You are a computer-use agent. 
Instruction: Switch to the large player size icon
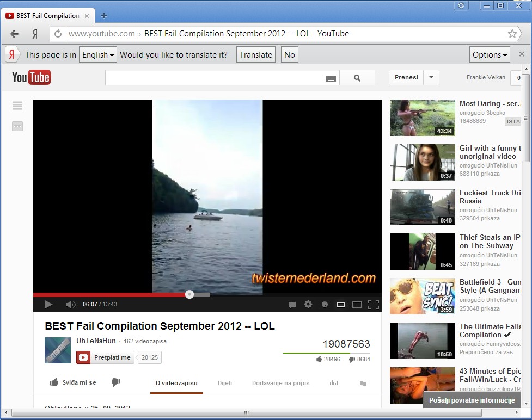point(357,305)
